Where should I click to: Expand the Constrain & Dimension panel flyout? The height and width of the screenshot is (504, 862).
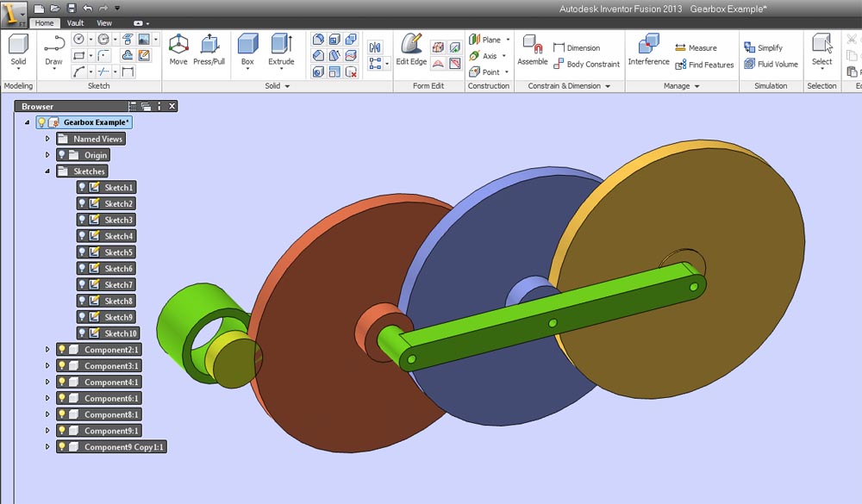(x=608, y=86)
